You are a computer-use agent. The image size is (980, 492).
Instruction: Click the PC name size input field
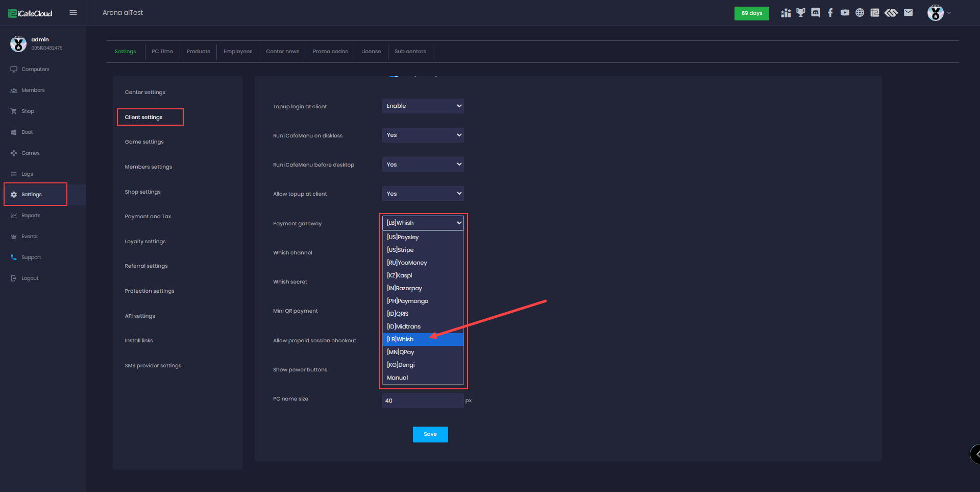(423, 401)
